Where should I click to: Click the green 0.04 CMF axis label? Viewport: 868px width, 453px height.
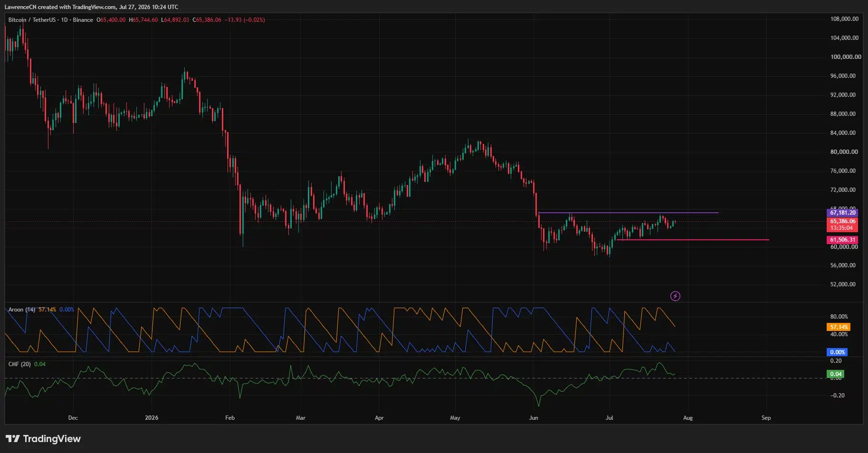(836, 374)
